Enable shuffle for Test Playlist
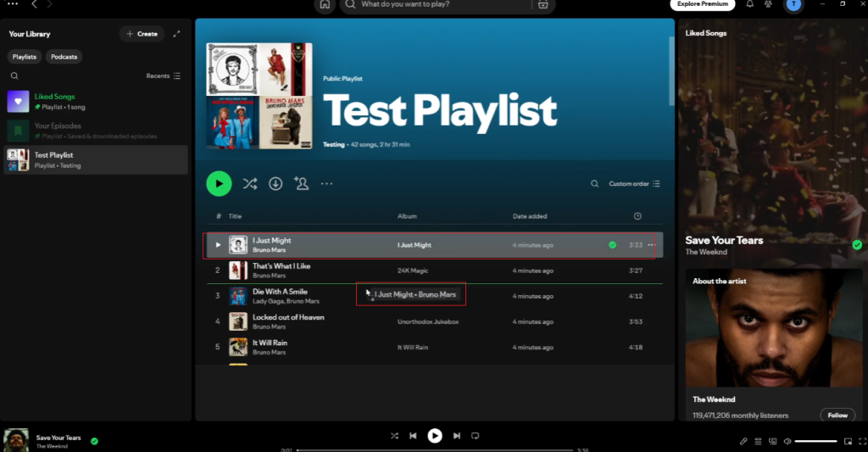Screen dimensions: 868x452 [x=250, y=184]
